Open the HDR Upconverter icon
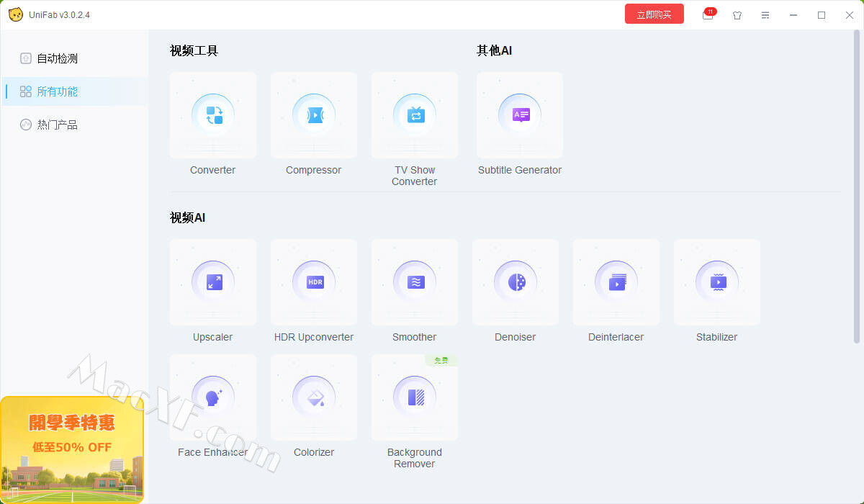864x504 pixels. [314, 282]
